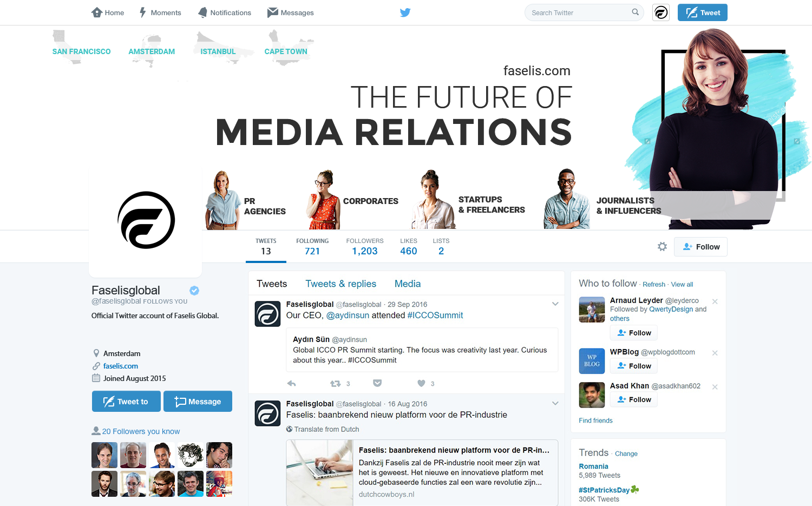Reply to the ICCOSummit tweet
Viewport: 812px width, 506px height.
291,383
